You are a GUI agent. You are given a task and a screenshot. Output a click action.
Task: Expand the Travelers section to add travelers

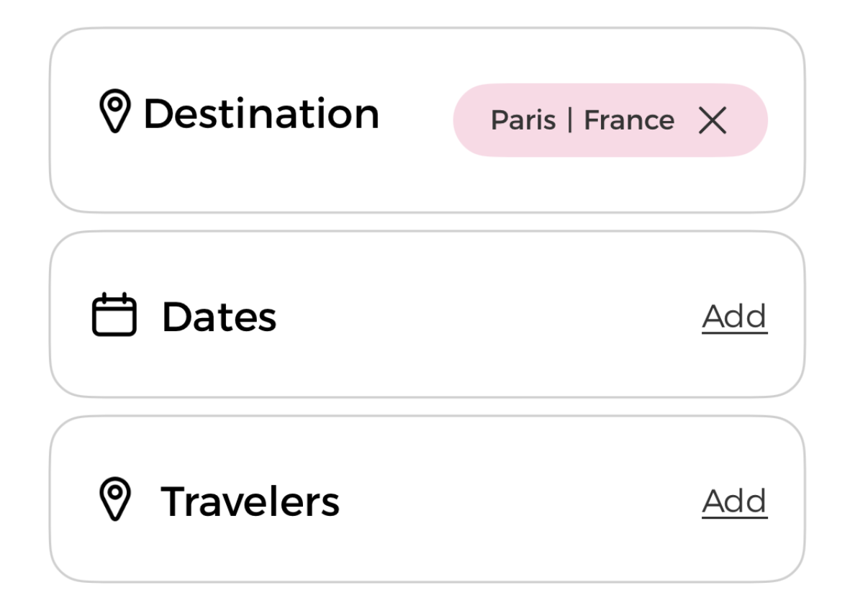[x=734, y=500]
